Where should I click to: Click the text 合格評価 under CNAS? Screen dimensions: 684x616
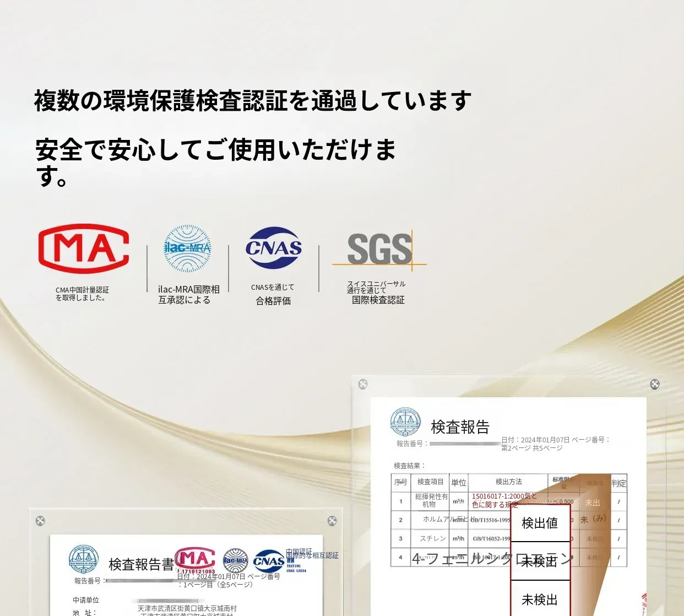(x=273, y=301)
